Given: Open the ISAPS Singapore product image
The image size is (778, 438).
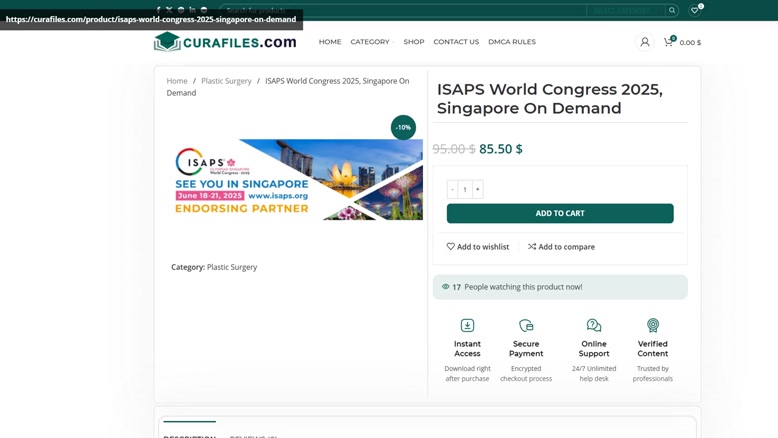Looking at the screenshot, I should pyautogui.click(x=297, y=179).
